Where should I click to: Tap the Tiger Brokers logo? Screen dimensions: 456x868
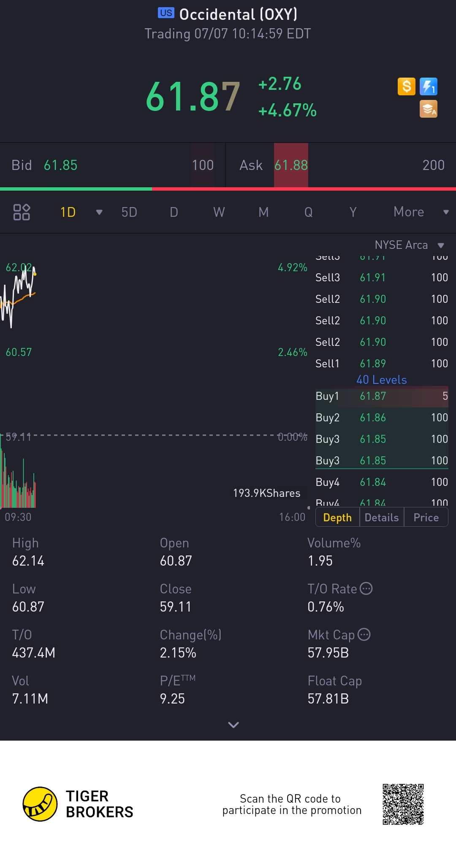40,804
